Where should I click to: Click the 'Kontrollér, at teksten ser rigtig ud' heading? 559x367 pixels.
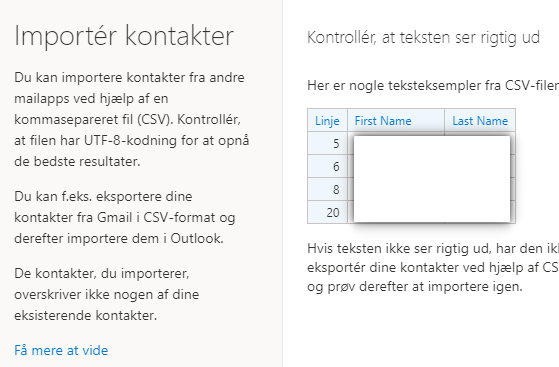424,37
